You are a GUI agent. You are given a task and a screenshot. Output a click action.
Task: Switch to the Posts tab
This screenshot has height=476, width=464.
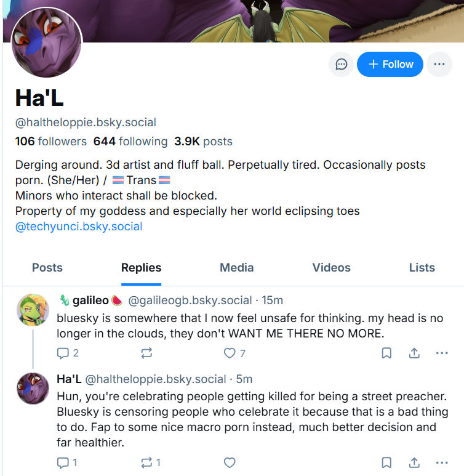pyautogui.click(x=47, y=267)
